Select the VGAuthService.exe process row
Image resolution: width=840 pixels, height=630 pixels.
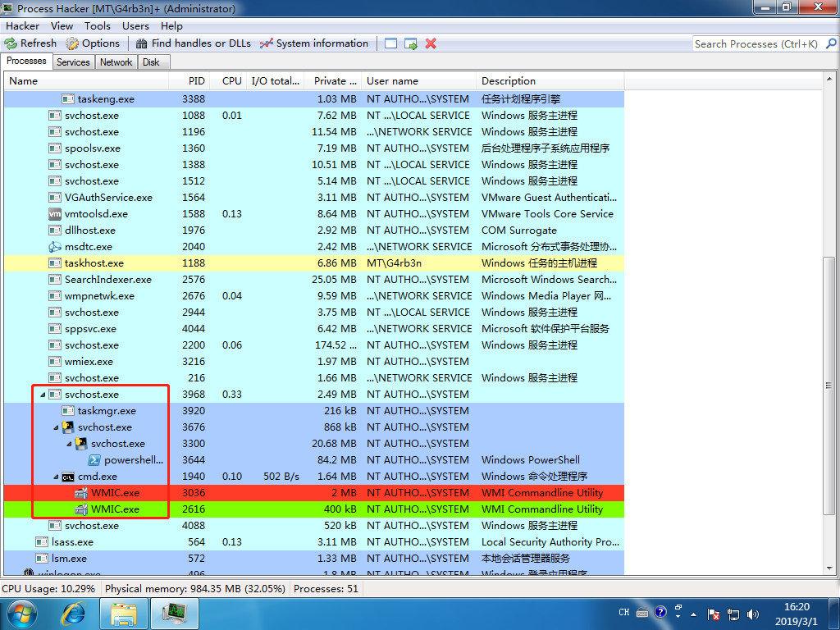click(314, 198)
